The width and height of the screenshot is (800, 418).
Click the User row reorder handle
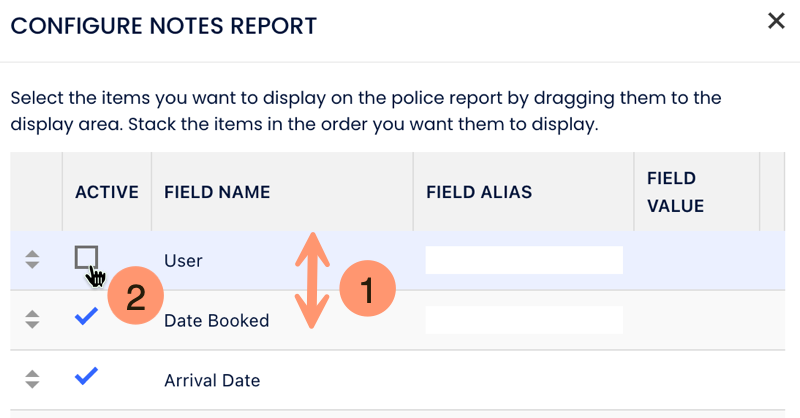click(x=32, y=260)
